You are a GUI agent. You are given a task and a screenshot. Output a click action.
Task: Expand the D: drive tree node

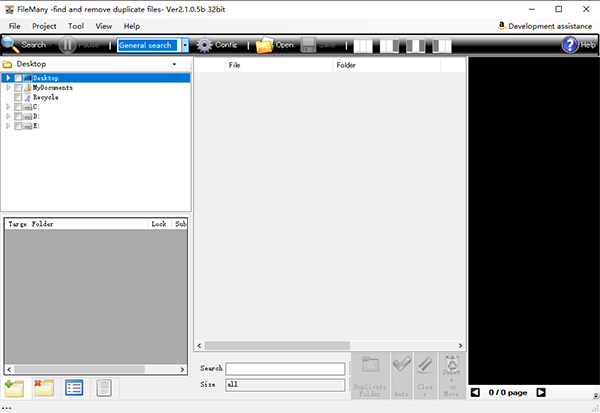click(x=8, y=117)
